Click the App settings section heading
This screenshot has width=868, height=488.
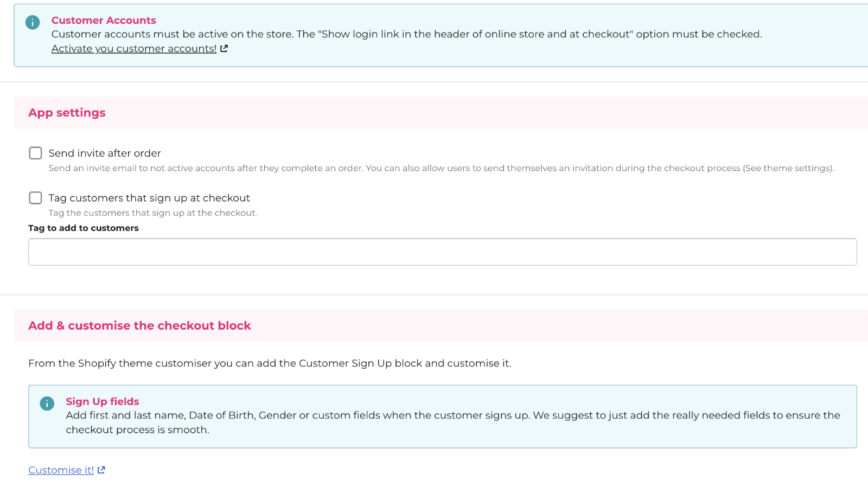pos(67,113)
